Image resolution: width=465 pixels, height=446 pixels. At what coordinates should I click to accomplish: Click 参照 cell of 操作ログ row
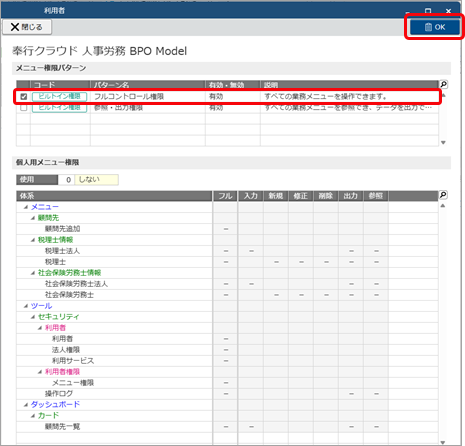[x=376, y=394]
